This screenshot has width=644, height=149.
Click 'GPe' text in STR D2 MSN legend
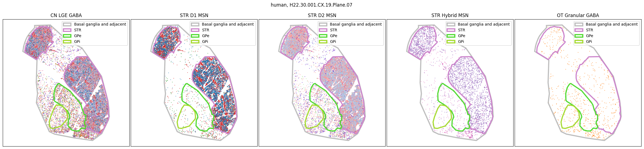click(333, 36)
